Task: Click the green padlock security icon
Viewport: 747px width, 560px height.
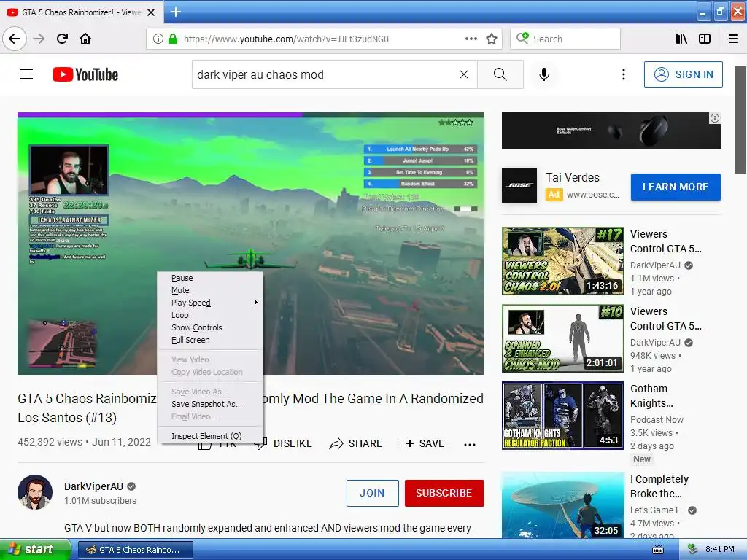Action: (x=173, y=39)
